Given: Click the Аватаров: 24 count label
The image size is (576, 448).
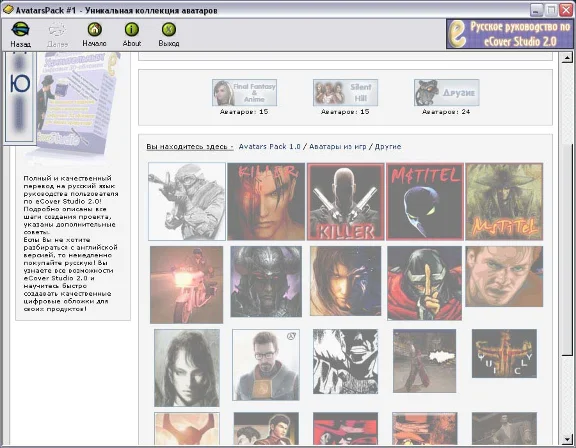Looking at the screenshot, I should 446,112.
